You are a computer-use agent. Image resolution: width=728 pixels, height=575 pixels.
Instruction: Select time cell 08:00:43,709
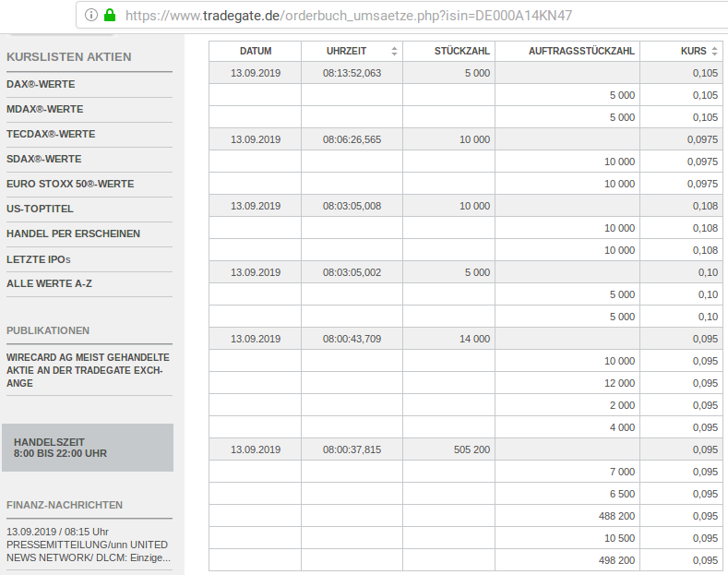click(x=352, y=339)
